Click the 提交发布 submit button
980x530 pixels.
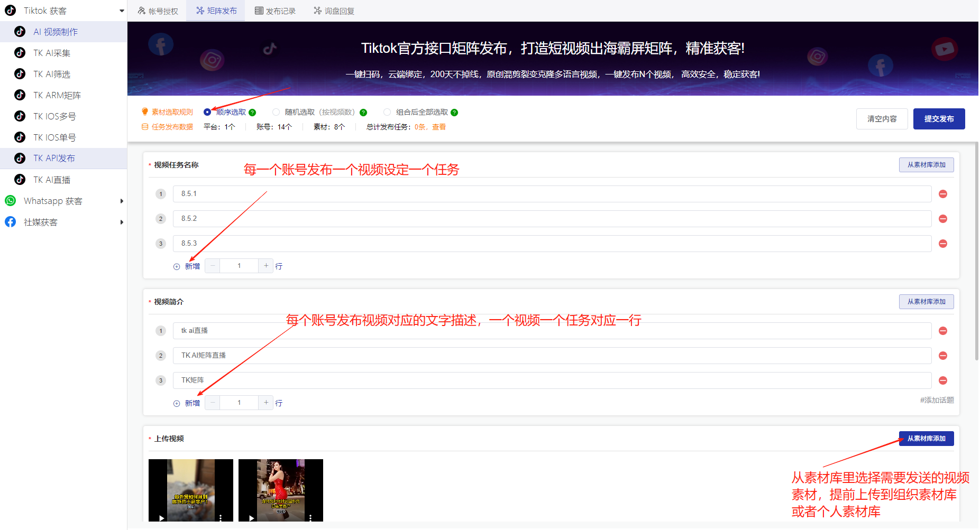pos(939,118)
